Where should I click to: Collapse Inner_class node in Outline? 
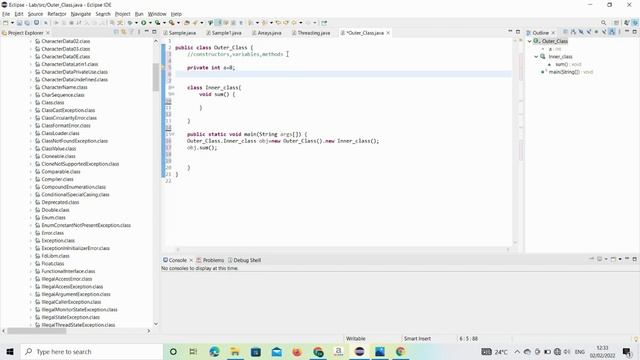pos(536,57)
